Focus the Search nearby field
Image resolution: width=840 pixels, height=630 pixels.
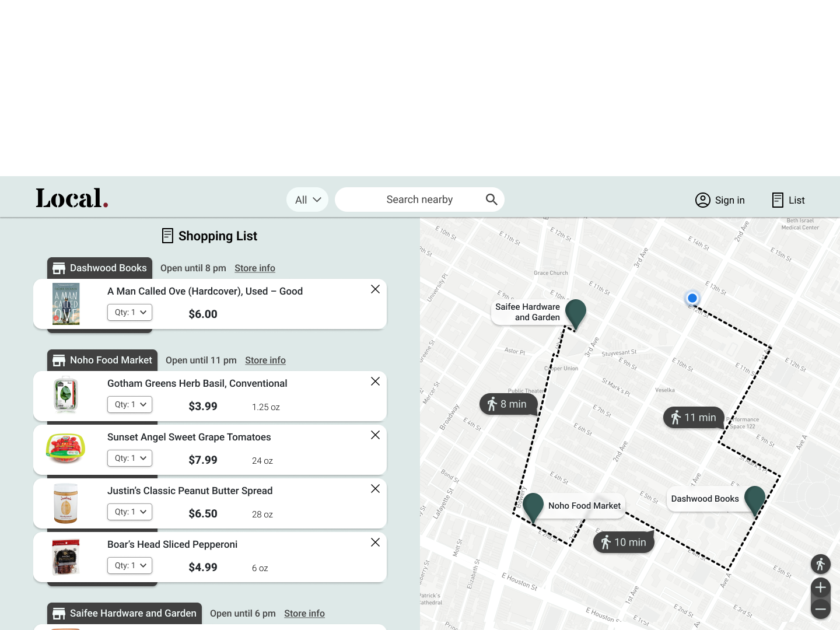[419, 199]
